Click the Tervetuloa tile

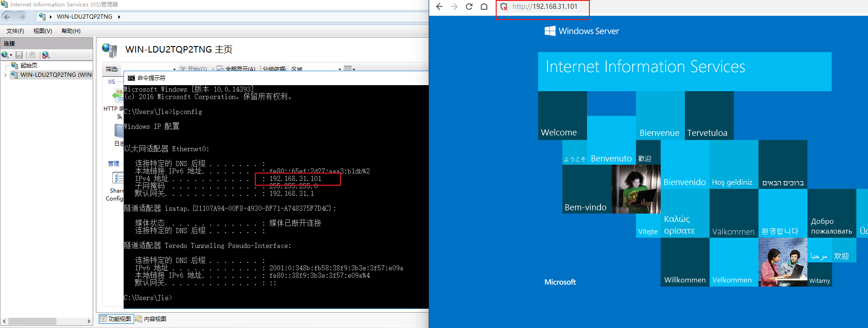[709, 115]
